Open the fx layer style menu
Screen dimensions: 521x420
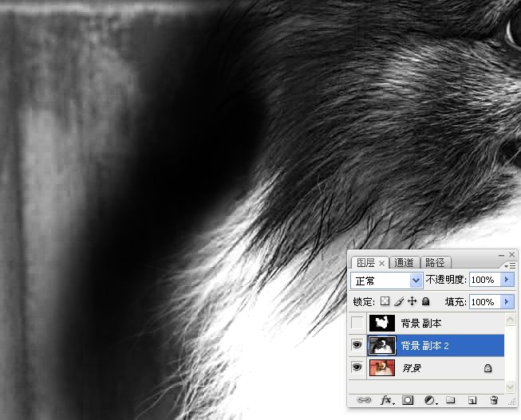pyautogui.click(x=387, y=399)
